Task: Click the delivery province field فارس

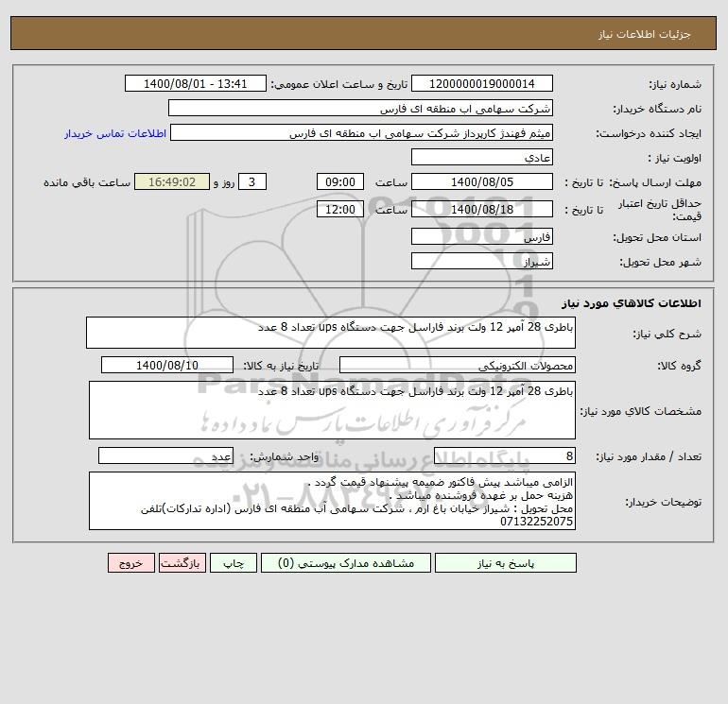Action: (x=482, y=236)
